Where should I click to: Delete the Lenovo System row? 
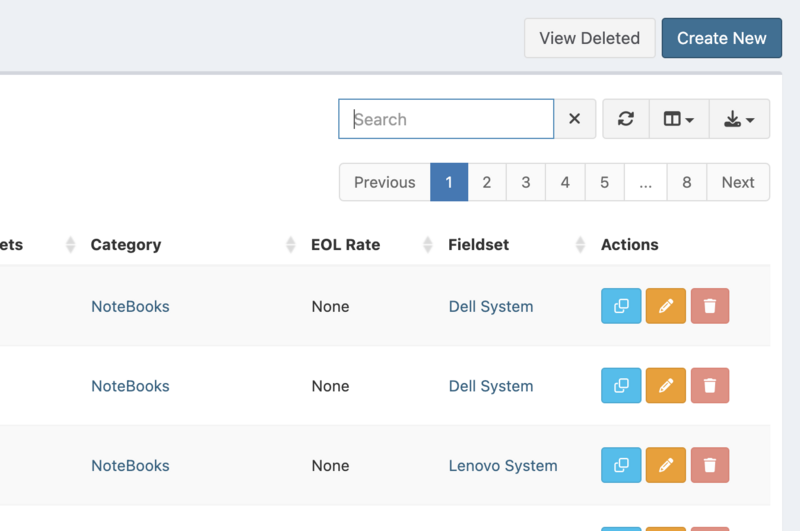point(710,465)
